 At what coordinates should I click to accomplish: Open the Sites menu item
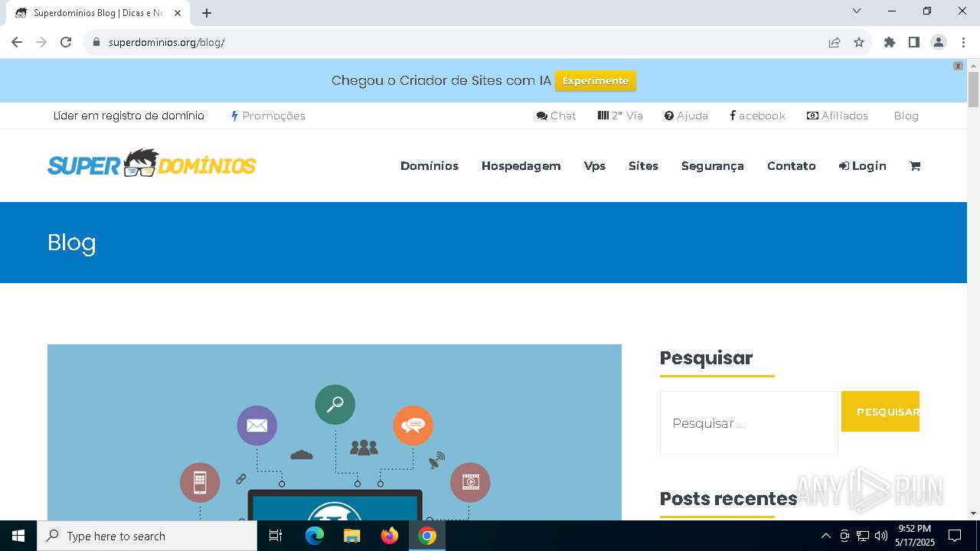click(643, 166)
